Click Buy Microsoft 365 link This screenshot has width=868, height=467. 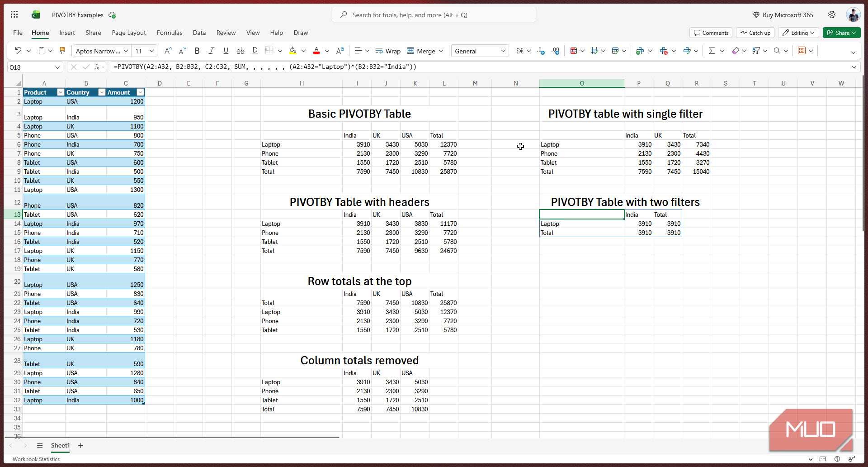[783, 15]
